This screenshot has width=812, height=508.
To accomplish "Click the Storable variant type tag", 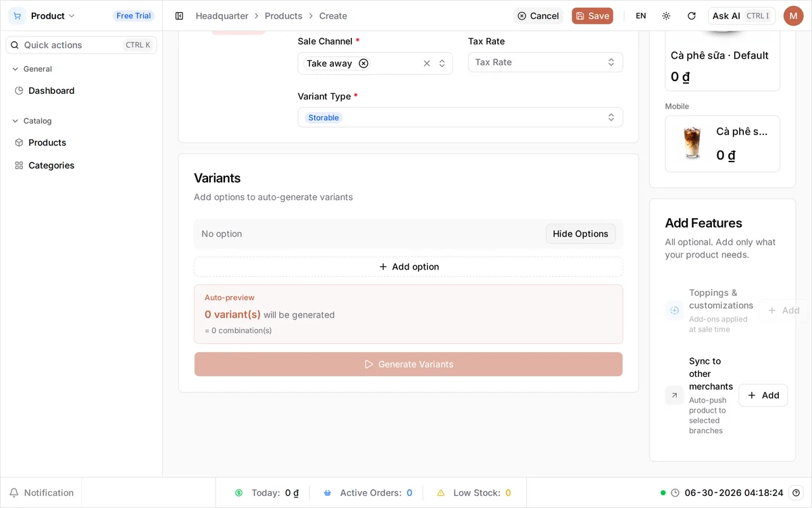I will (x=324, y=118).
